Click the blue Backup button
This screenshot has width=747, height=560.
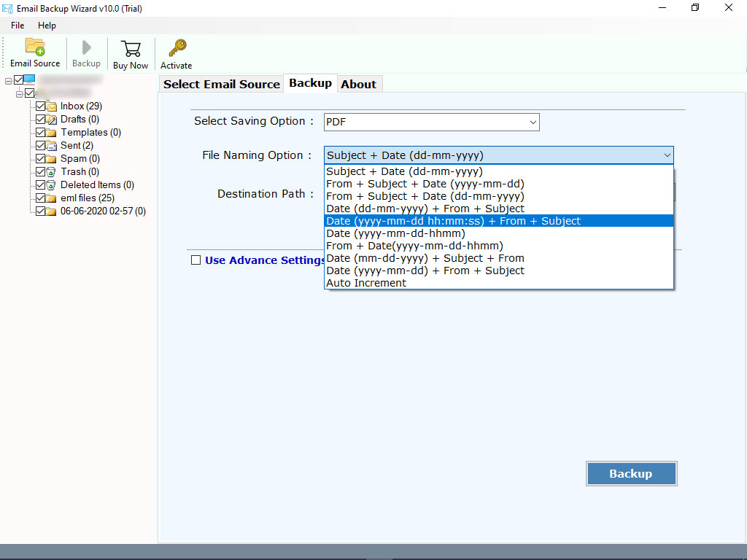coord(631,474)
